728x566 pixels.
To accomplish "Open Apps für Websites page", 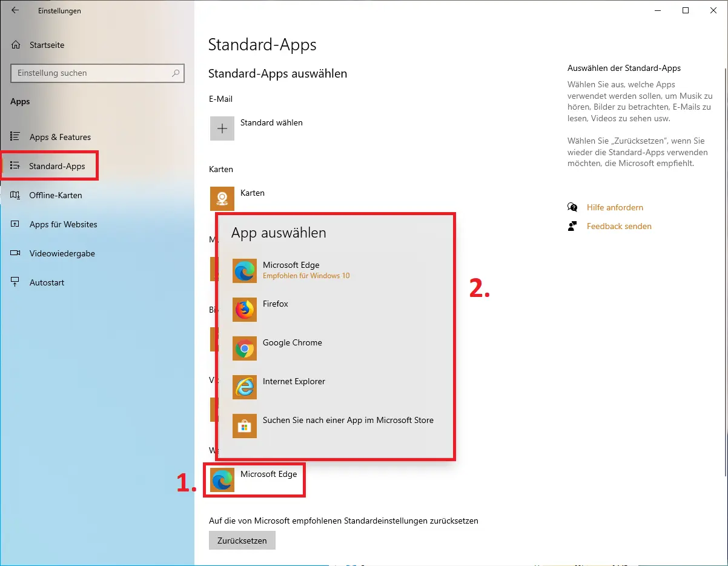I will pos(63,224).
